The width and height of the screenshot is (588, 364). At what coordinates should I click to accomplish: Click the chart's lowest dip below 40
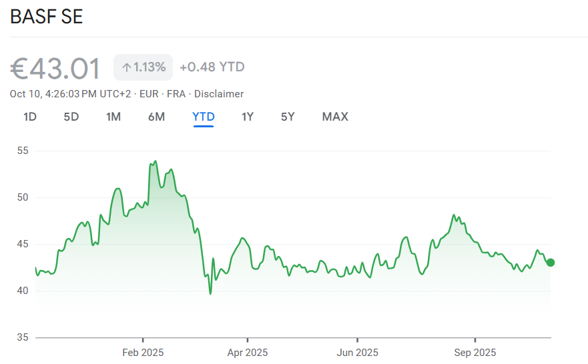(x=210, y=293)
